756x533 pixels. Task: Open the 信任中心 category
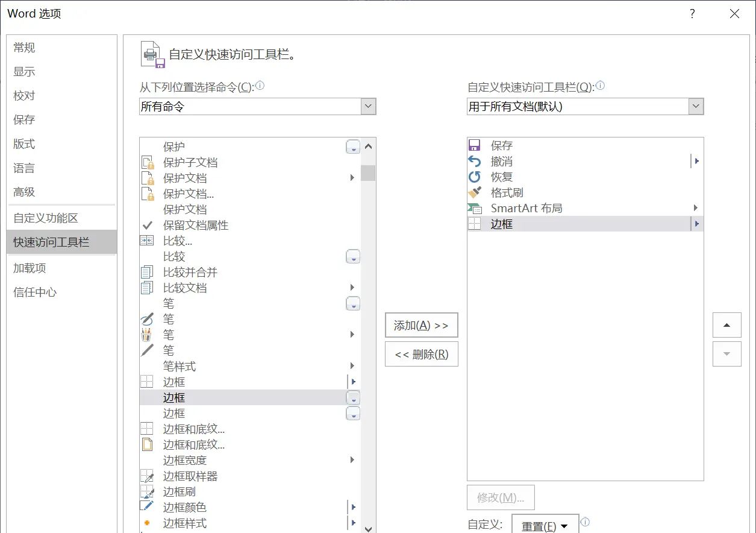(61, 292)
